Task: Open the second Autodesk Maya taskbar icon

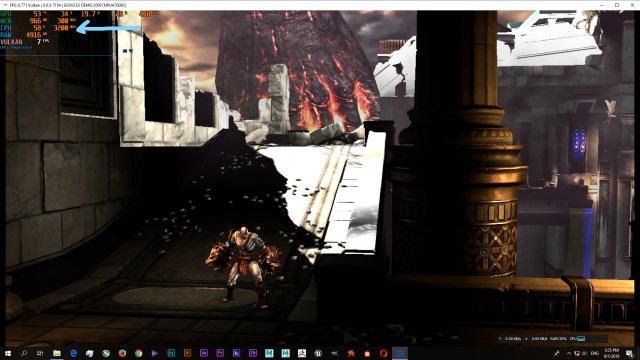Action: tap(285, 353)
